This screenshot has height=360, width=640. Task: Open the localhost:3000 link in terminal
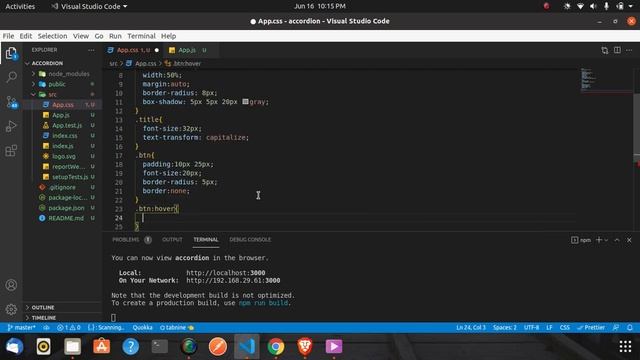point(226,273)
